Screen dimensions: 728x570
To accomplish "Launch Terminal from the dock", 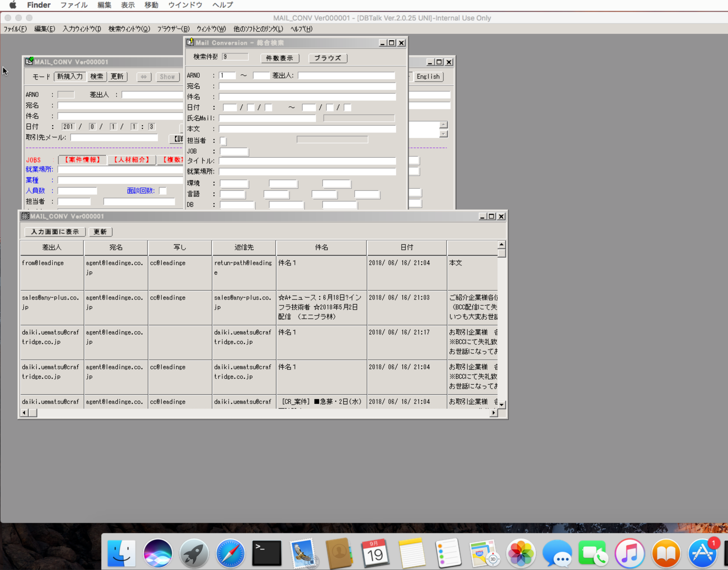I will [x=266, y=553].
